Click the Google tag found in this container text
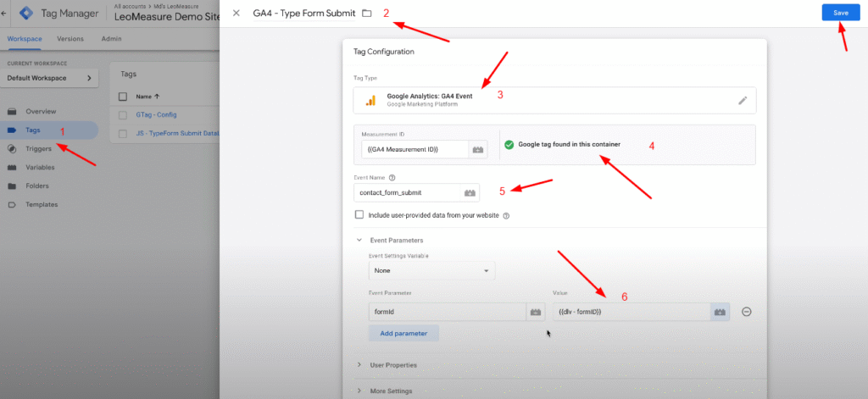This screenshot has height=399, width=868. [569, 145]
